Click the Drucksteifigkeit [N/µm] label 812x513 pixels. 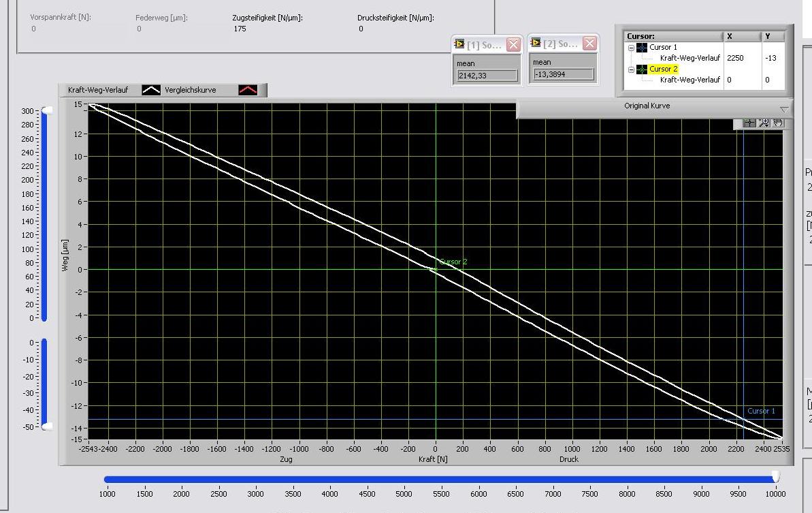395,18
